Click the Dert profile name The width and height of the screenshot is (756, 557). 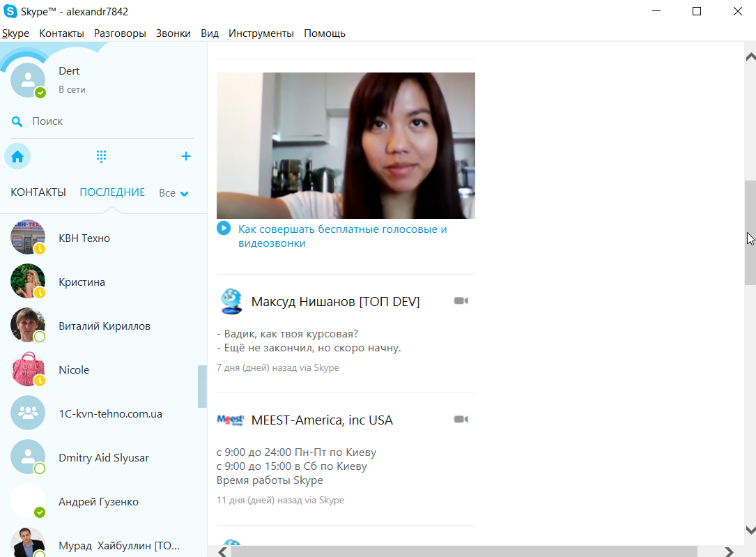tap(69, 71)
